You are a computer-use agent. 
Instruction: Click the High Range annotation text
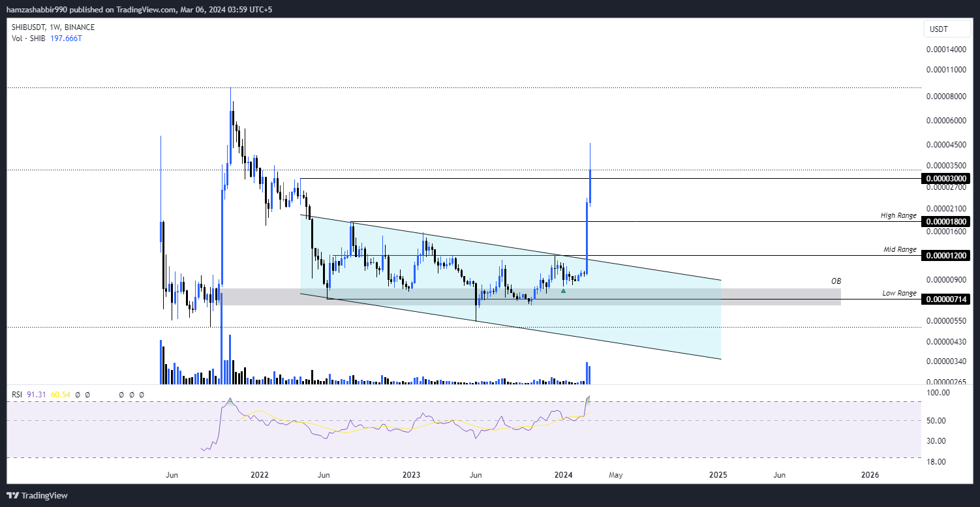point(898,215)
